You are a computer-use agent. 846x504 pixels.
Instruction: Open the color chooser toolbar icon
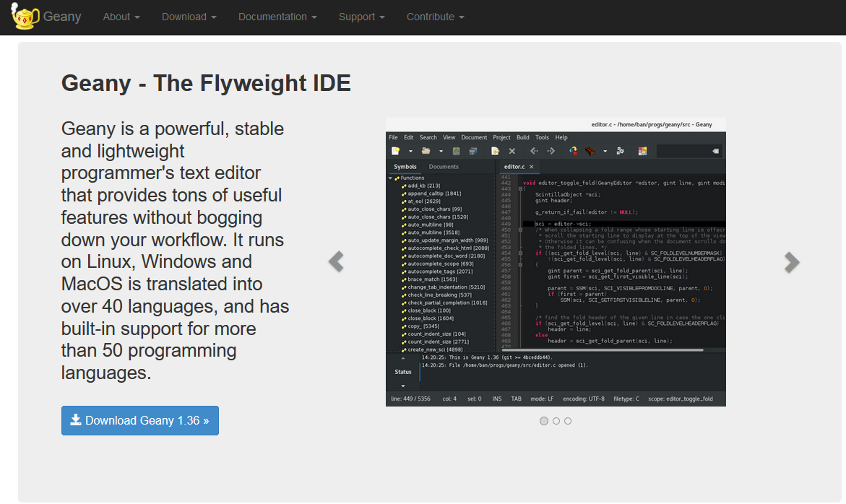coord(642,151)
